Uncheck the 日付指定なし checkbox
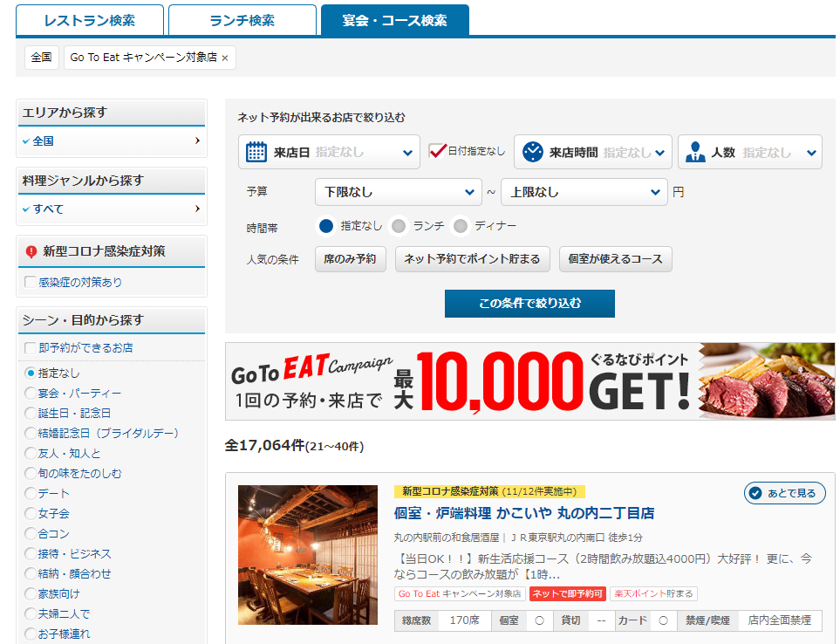This screenshot has width=840, height=644. tap(437, 151)
